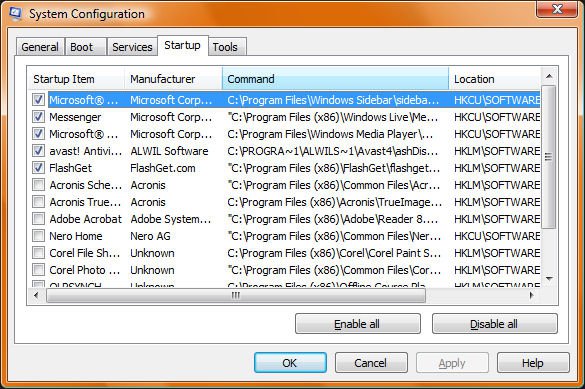Click the Adobe System... manufacturer cell
Screen dimensions: 585x389
[171, 219]
